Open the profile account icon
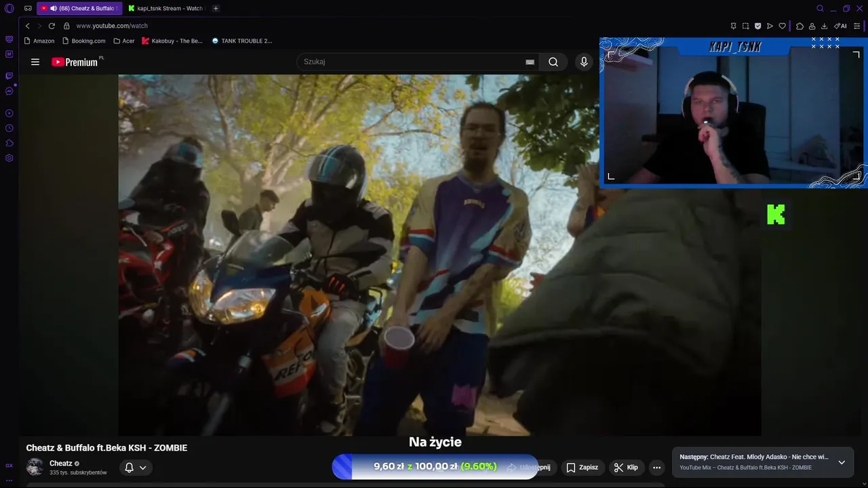This screenshot has height=488, width=868. [x=812, y=26]
